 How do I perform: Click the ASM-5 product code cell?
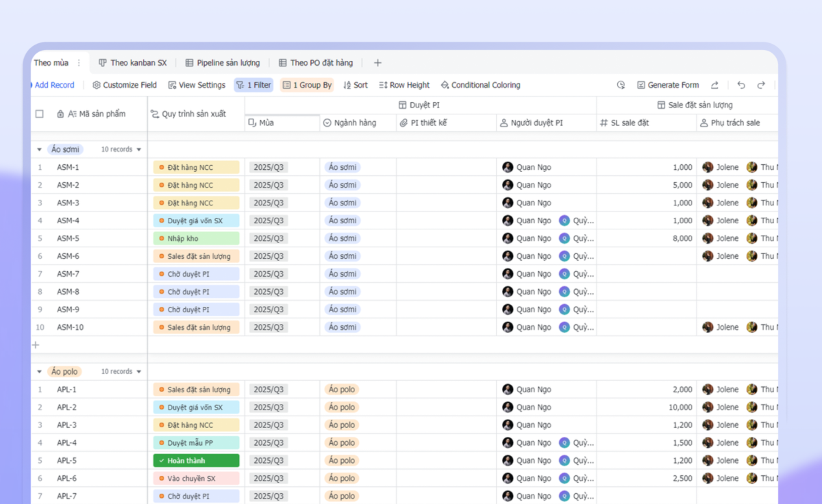point(68,238)
